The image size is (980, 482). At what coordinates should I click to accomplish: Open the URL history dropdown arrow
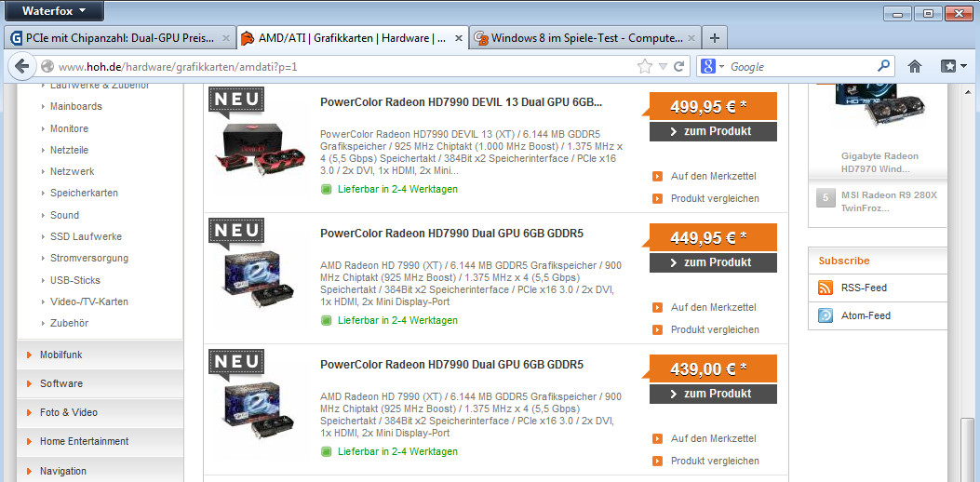[663, 66]
